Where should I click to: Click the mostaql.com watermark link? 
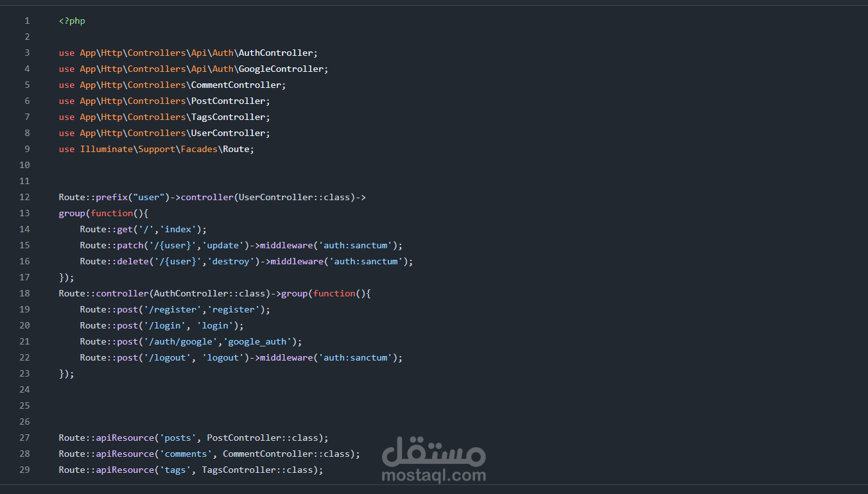(x=434, y=475)
